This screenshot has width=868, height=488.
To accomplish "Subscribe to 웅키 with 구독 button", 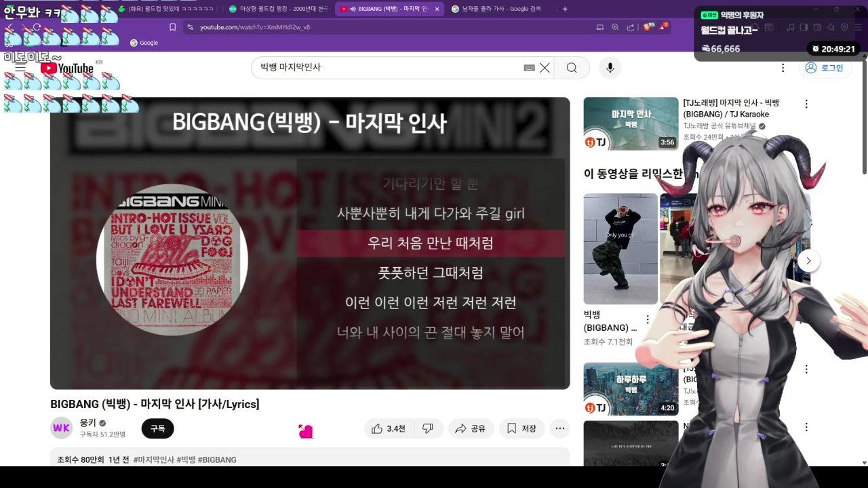I will (x=157, y=428).
